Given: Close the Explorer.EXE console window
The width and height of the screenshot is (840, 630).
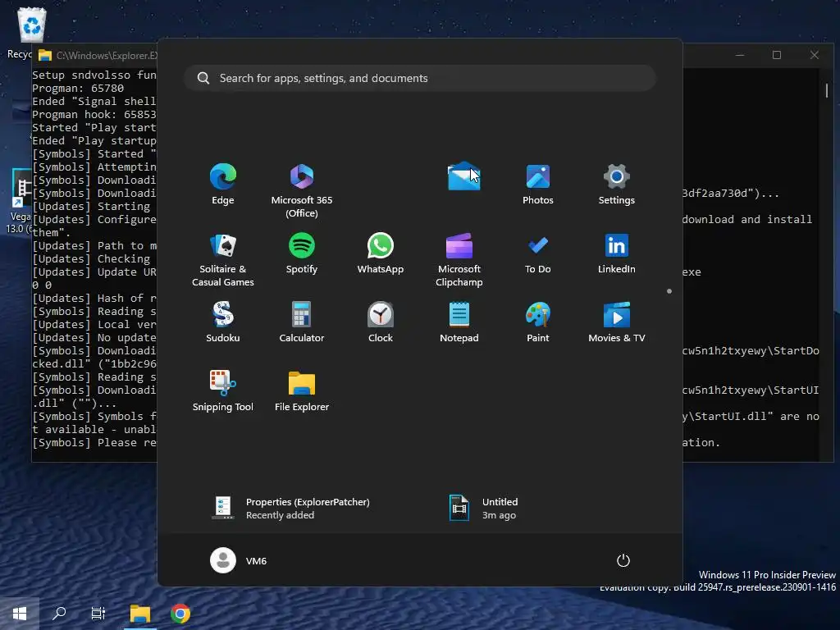Looking at the screenshot, I should [x=815, y=55].
